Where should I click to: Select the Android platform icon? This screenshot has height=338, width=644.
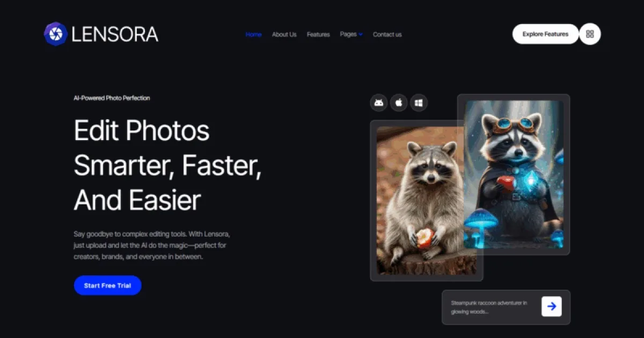coord(379,102)
